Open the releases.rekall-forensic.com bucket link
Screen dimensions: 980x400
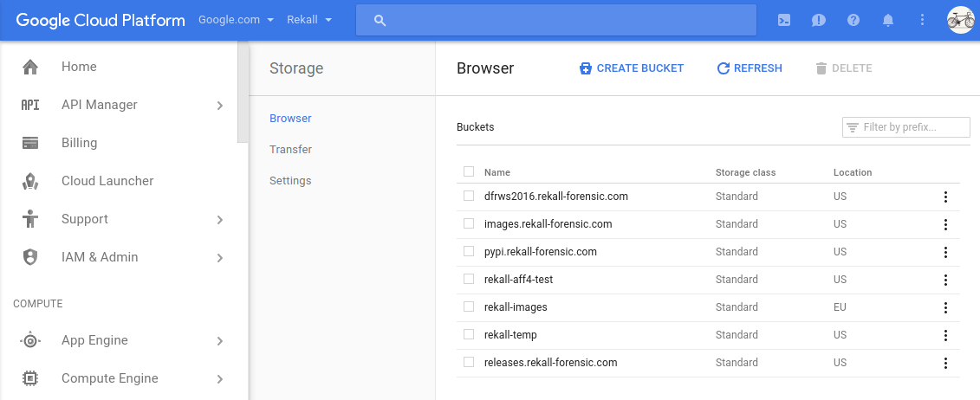550,362
